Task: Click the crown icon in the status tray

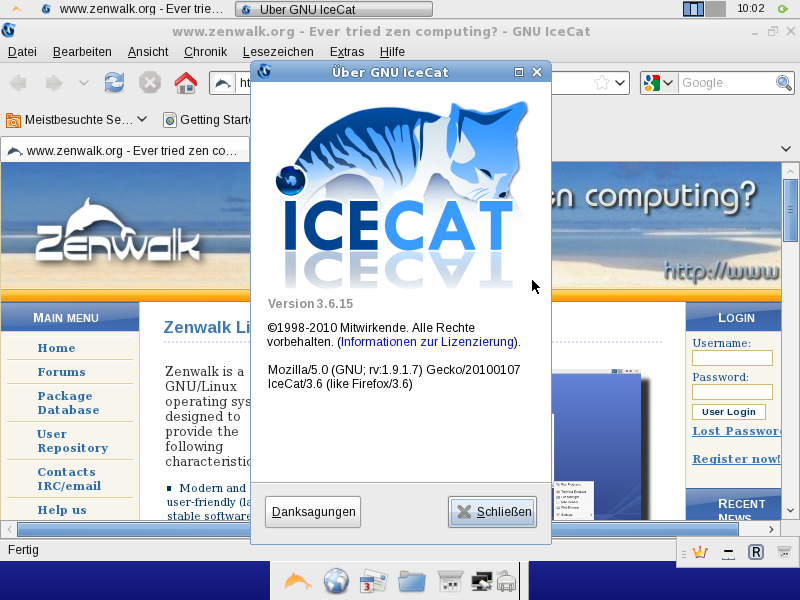Action: [x=698, y=550]
